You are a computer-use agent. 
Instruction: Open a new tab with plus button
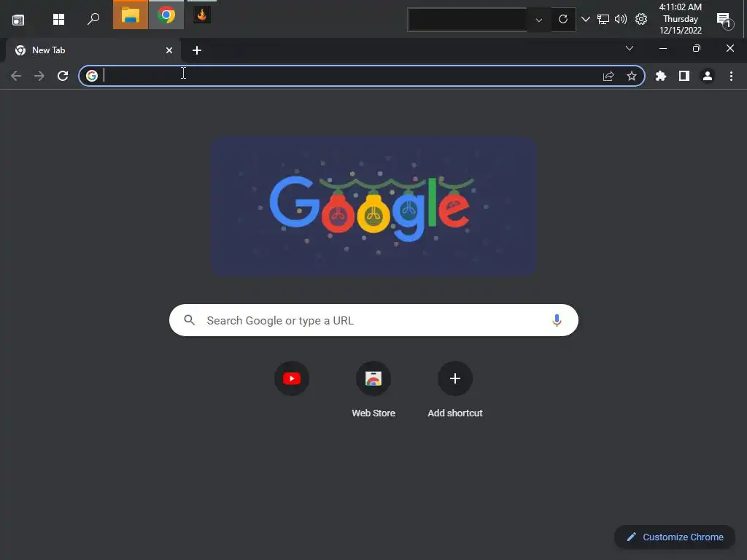pyautogui.click(x=197, y=50)
